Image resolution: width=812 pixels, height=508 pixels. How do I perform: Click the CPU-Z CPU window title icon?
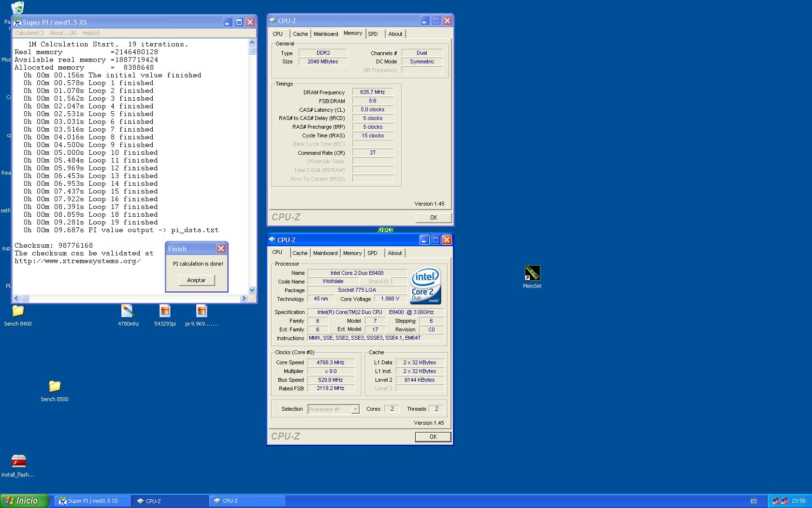tap(272, 240)
